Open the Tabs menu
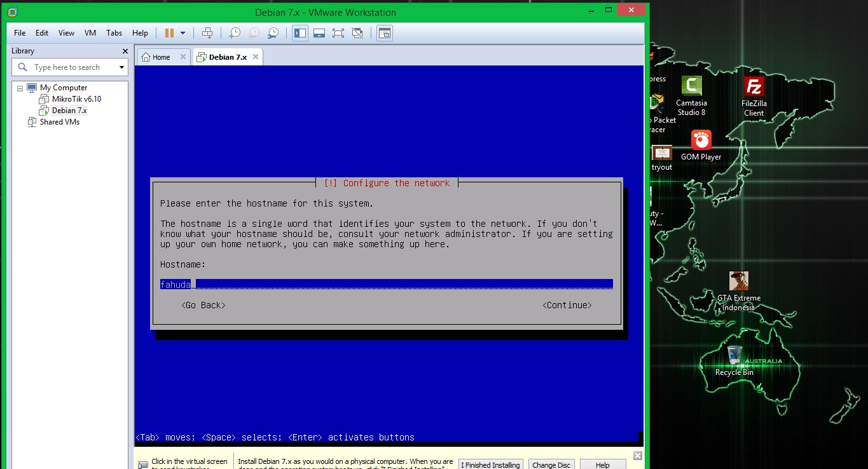This screenshot has width=868, height=469. click(114, 33)
